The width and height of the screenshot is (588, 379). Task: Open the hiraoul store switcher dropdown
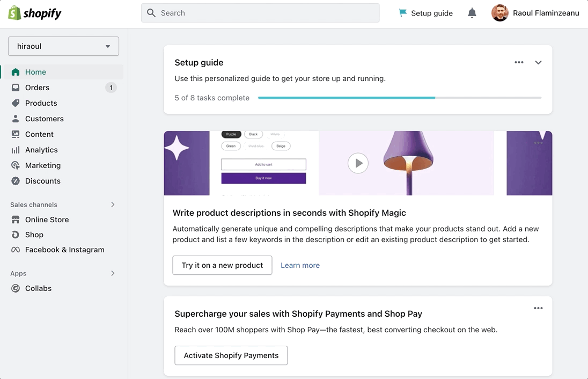tap(63, 46)
